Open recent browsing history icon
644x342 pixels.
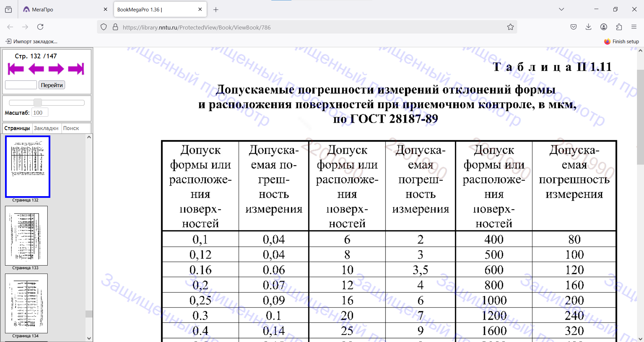(8, 10)
